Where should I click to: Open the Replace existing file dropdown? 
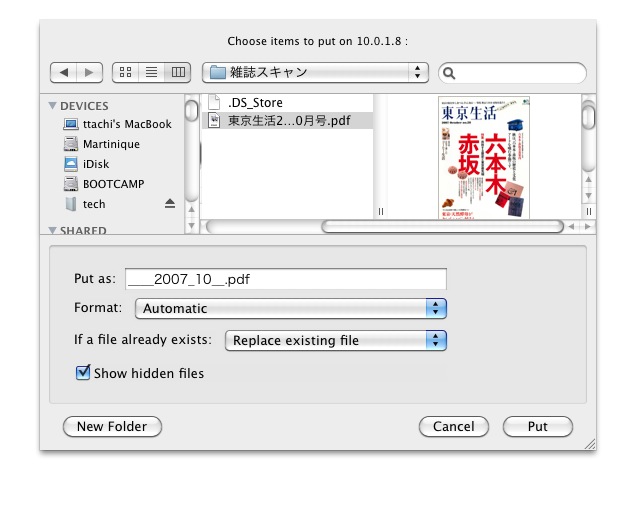(335, 341)
